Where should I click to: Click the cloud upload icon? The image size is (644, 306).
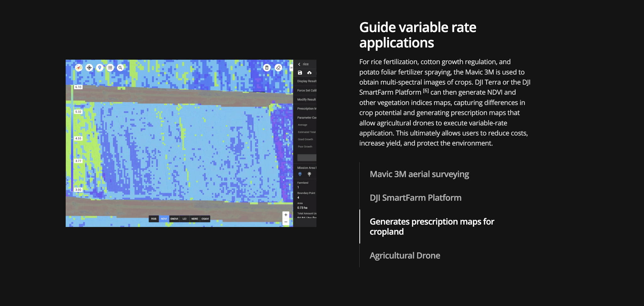tap(309, 73)
